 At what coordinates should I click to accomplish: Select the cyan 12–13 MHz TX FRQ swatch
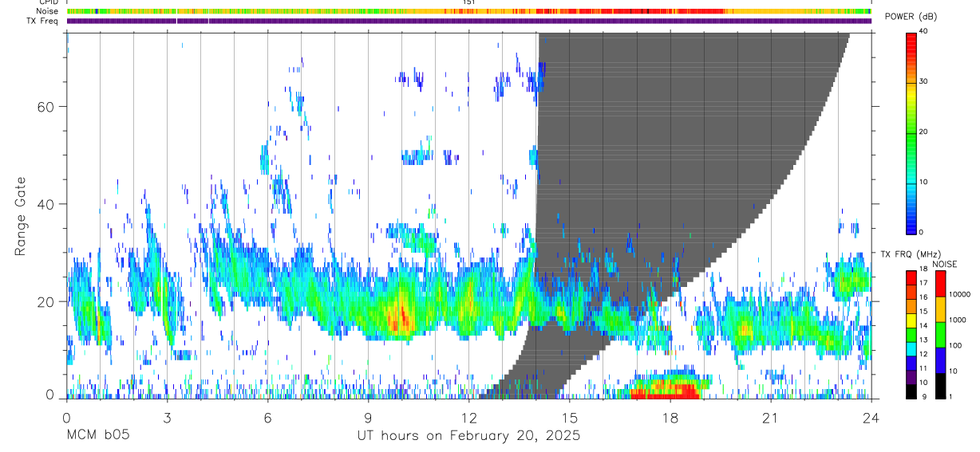tap(911, 348)
